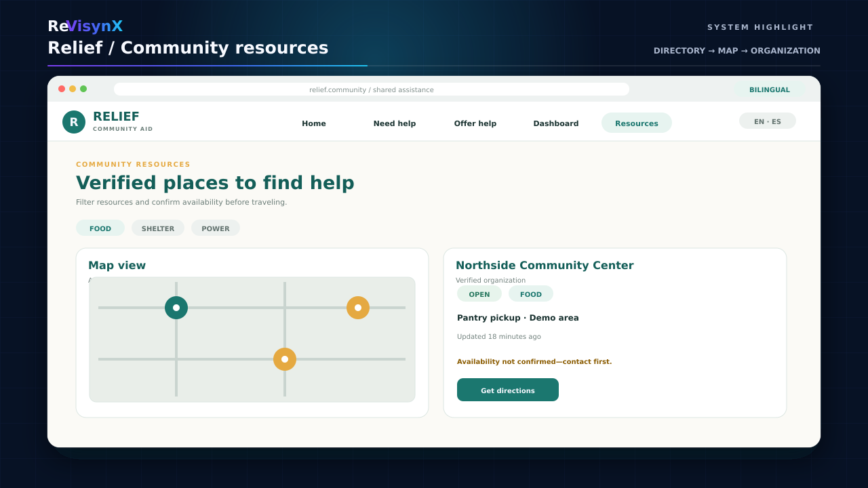Click 'Verified organization' label
Viewport: 868px width, 488px height.
pyautogui.click(x=490, y=281)
